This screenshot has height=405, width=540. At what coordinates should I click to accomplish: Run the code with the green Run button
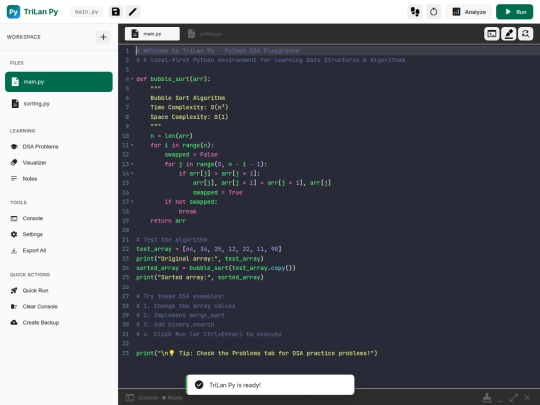[x=515, y=12]
